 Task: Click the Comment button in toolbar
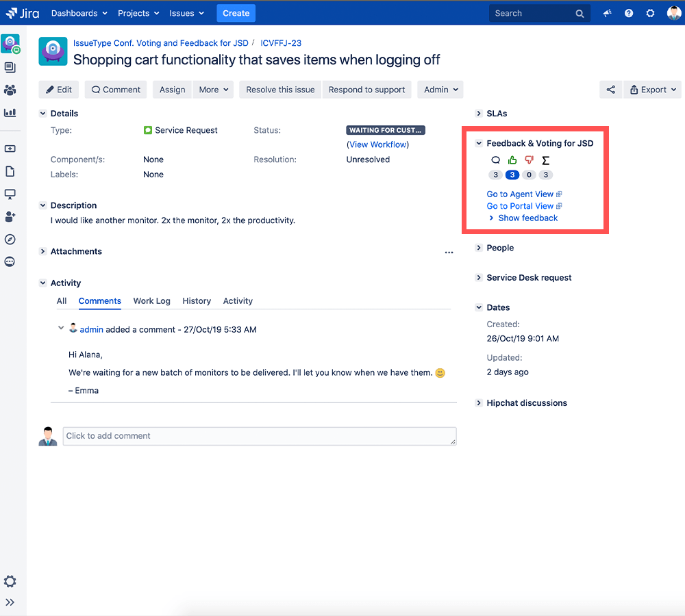point(116,90)
